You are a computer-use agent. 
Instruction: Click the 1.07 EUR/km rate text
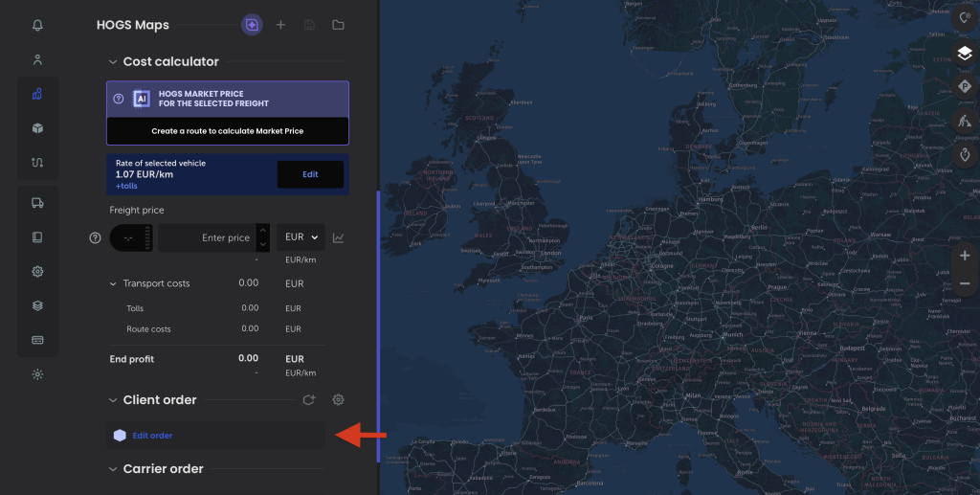tap(145, 174)
